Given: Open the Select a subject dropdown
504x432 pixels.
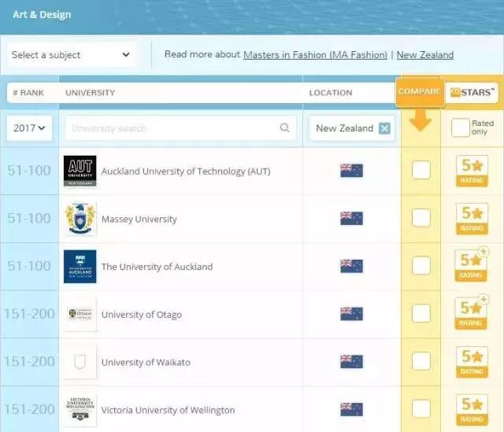Looking at the screenshot, I should 71,55.
